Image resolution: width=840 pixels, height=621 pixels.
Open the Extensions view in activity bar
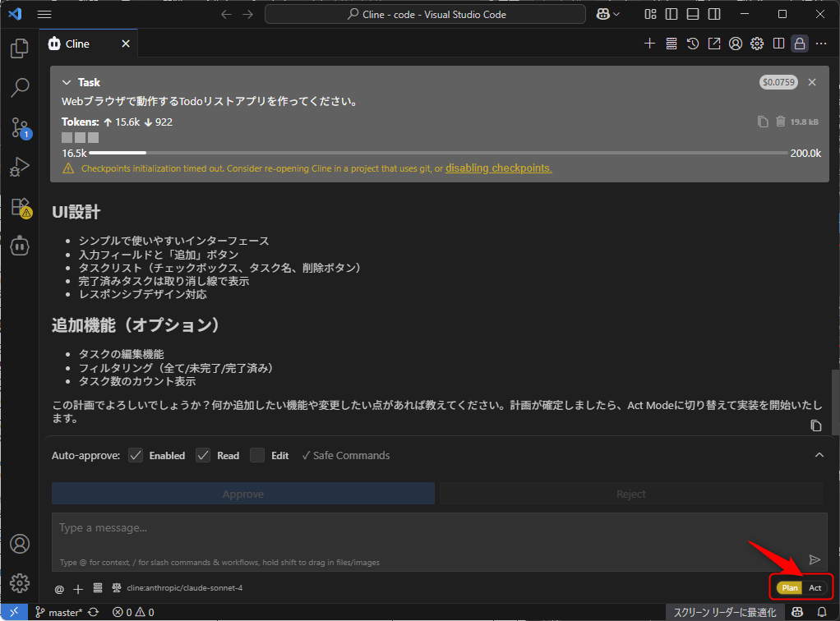point(20,206)
